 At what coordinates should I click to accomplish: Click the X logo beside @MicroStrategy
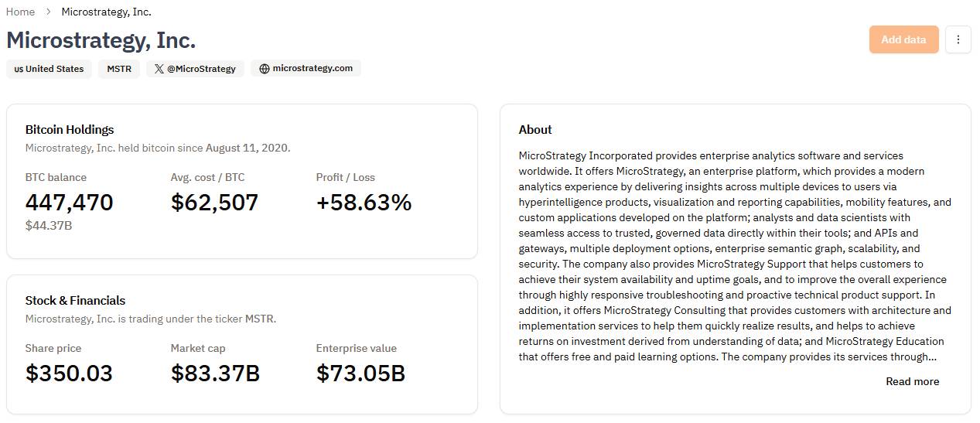coord(159,69)
